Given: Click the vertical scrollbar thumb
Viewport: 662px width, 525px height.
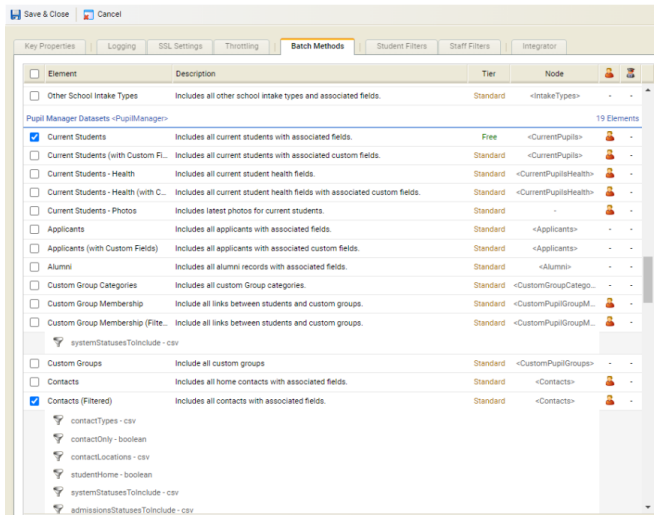Looking at the screenshot, I should [x=648, y=279].
